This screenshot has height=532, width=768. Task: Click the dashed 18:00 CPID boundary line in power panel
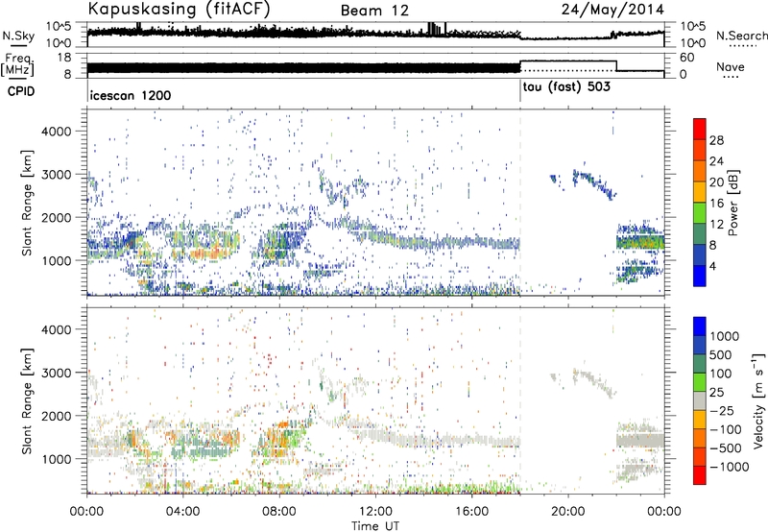point(520,203)
